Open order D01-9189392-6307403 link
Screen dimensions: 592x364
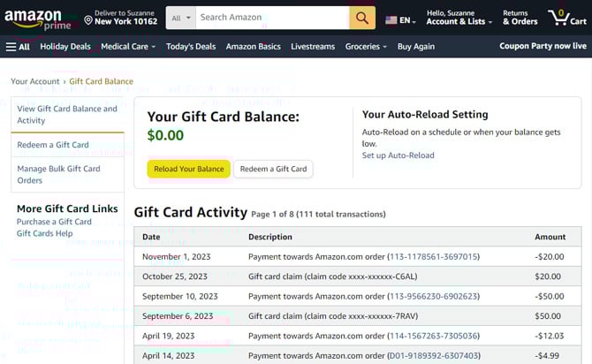coord(434,356)
